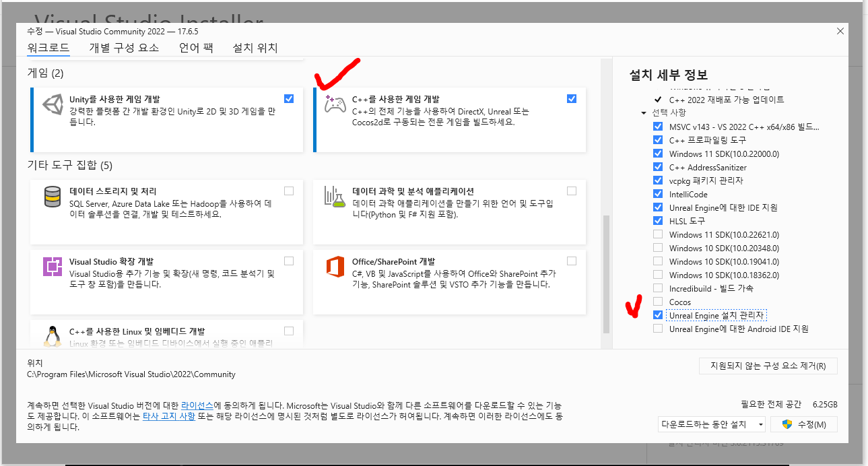Click the Unity game development workload icon

(x=52, y=106)
